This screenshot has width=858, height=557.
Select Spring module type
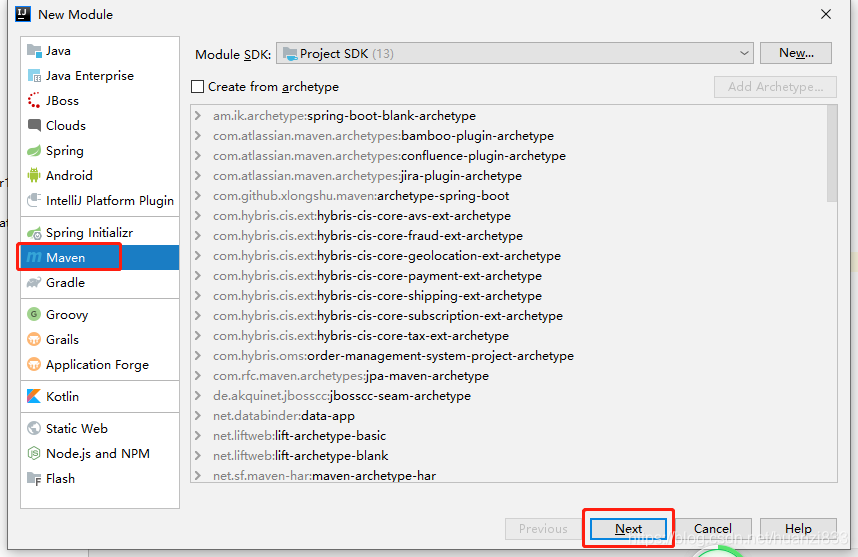pos(100,150)
